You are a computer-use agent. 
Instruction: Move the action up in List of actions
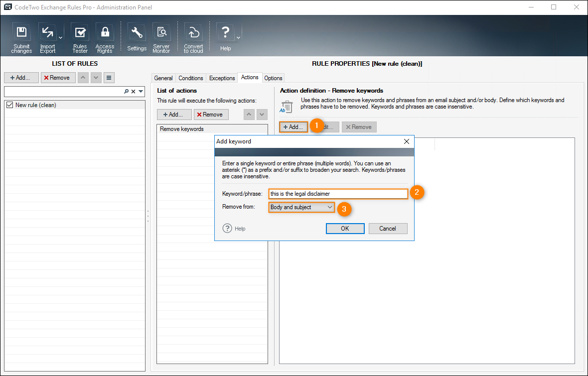click(x=249, y=115)
